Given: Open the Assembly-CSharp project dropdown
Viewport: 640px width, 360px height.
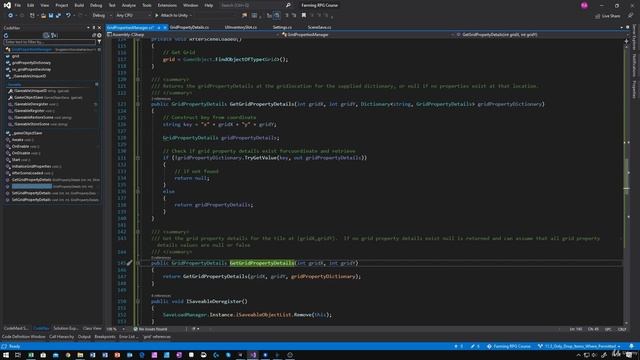Looking at the screenshot, I should 192,35.
